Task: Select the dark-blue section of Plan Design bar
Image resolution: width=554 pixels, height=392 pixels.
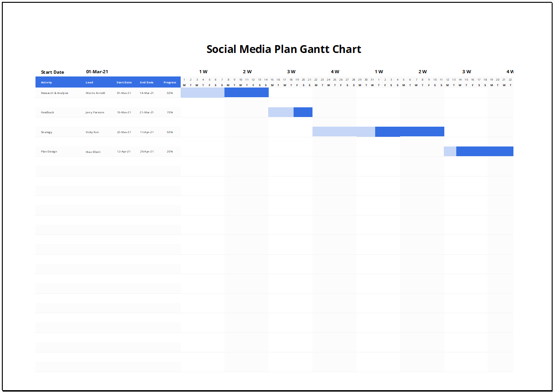Action: 485,151
